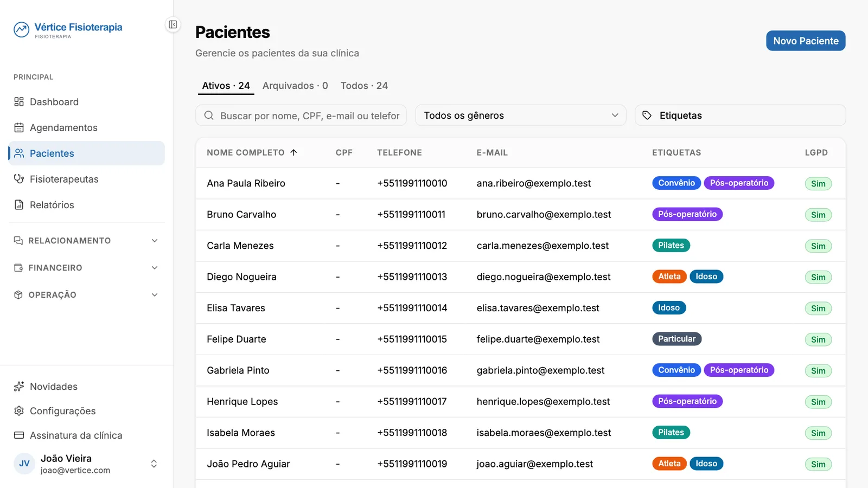Open the Isabela Moraes patient name
This screenshot has width=868, height=488.
[241, 433]
